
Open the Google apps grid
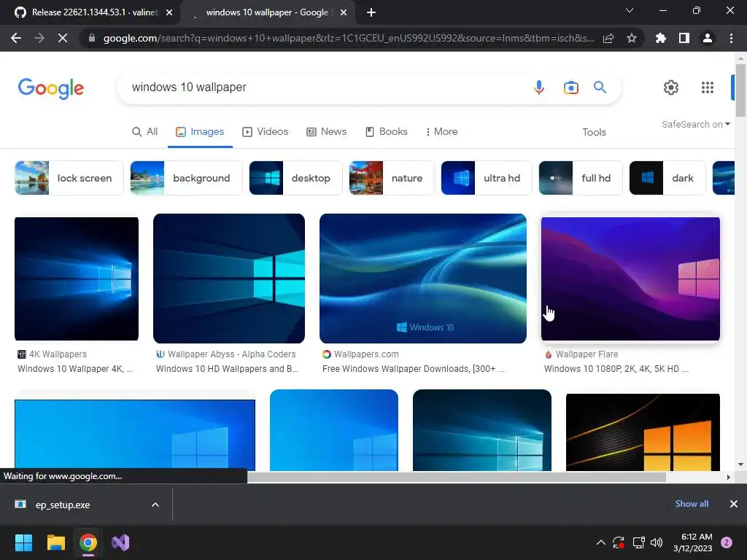point(708,87)
